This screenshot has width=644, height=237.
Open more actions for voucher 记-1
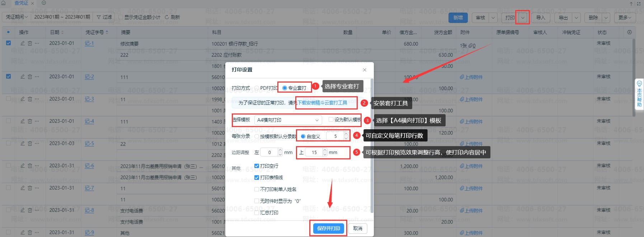37,43
